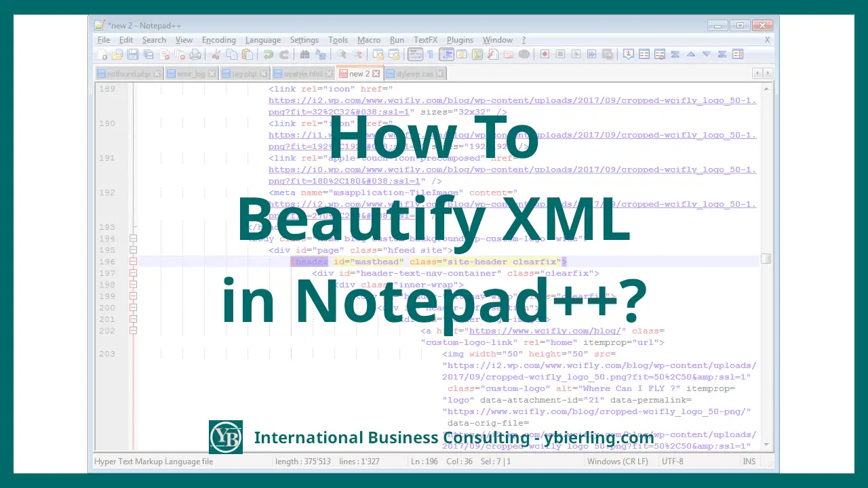Click the Print toolbar icon

pos(195,54)
